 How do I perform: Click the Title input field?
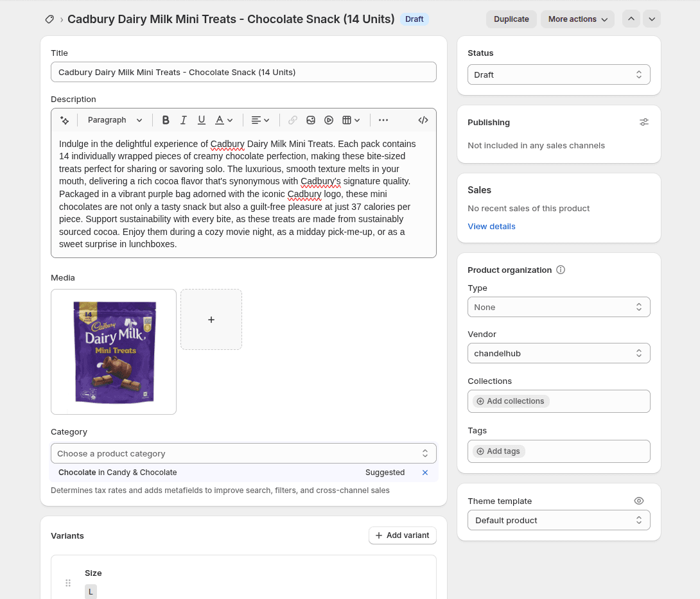click(244, 73)
